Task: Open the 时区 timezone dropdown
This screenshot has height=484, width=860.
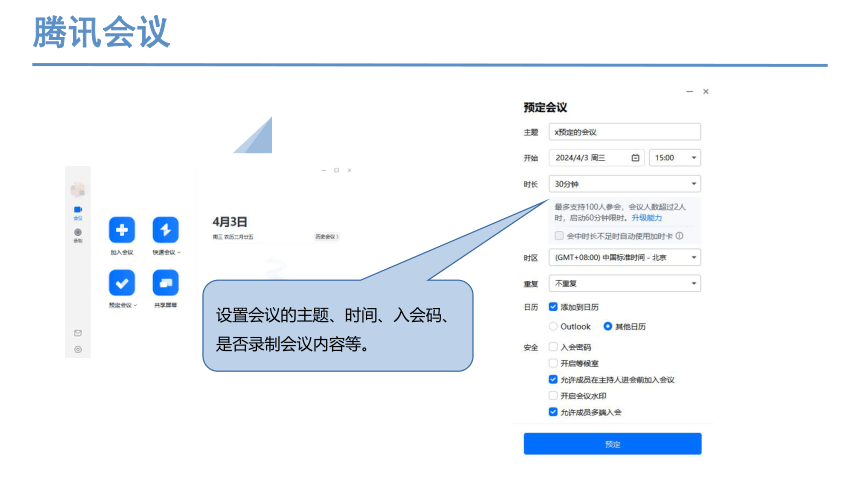Action: pos(625,257)
